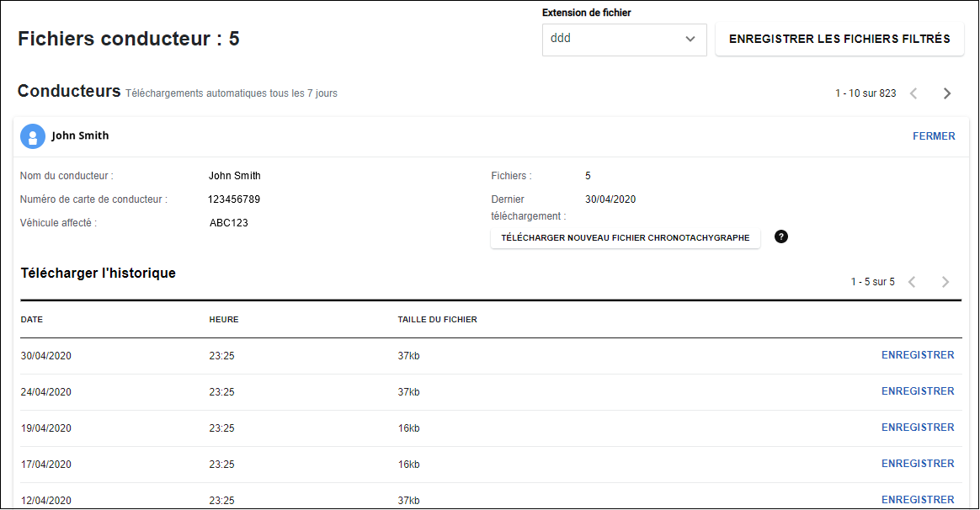
Task: Click Télécharger nouveau fichier chronotachygraphe button
Action: click(625, 238)
